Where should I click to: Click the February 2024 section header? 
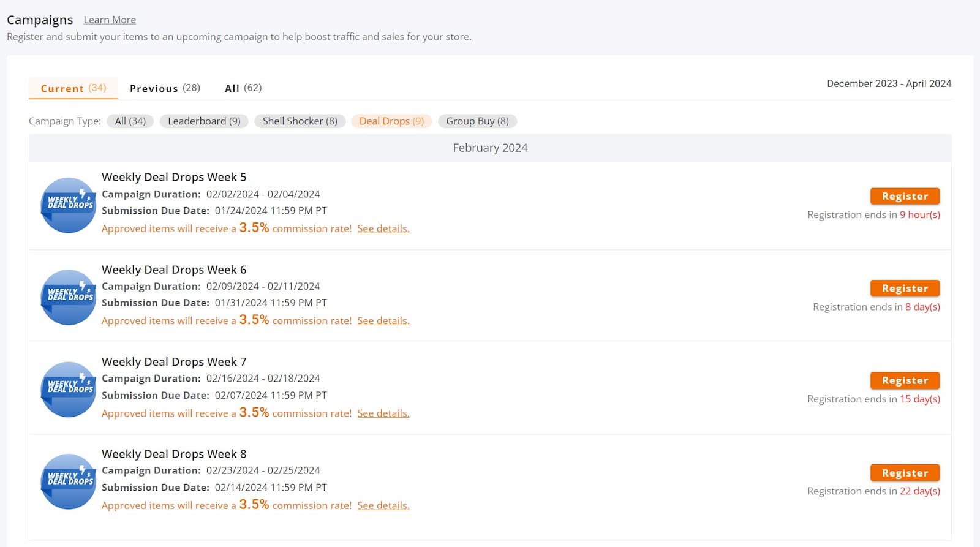tap(490, 148)
